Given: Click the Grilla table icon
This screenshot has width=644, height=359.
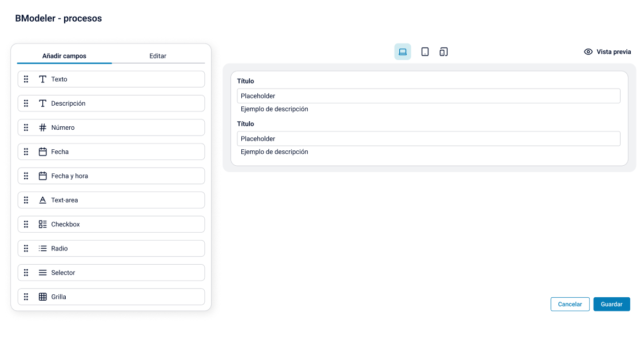Looking at the screenshot, I should [42, 297].
